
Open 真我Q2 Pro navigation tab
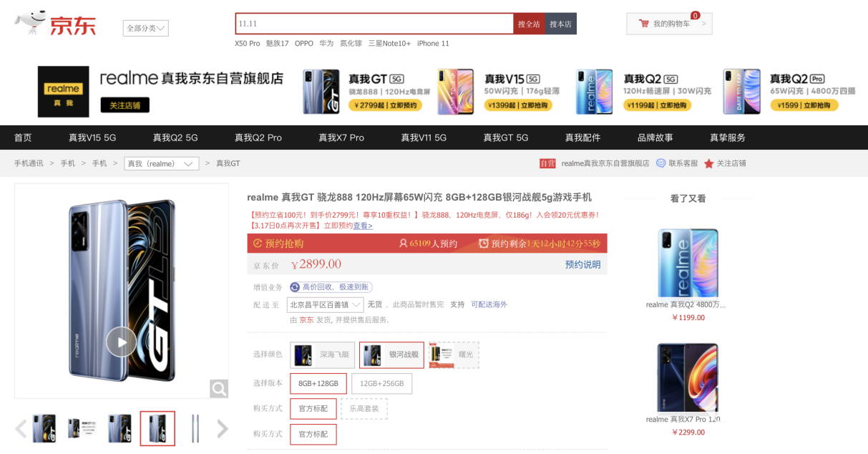(x=258, y=137)
